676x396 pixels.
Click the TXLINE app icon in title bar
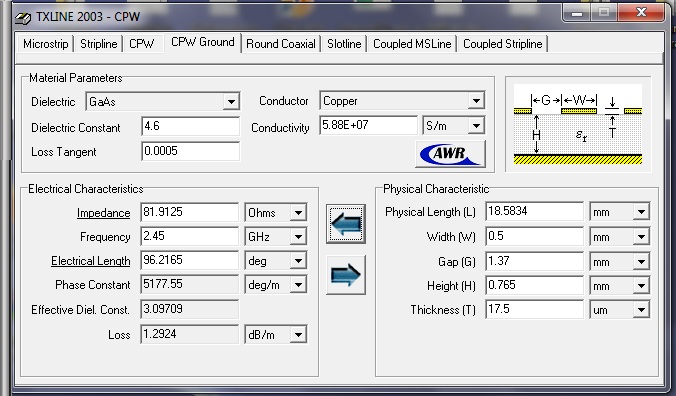(22, 18)
